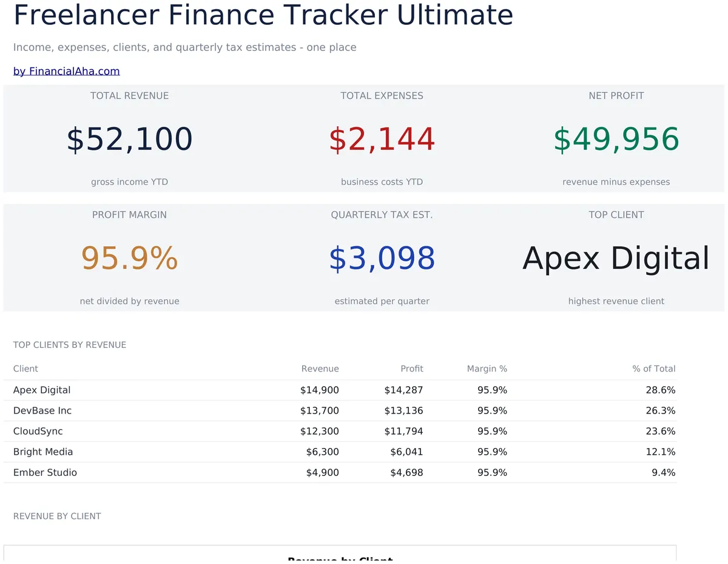The height and width of the screenshot is (564, 728).
Task: Click the $14,287 profit cell
Action: pyautogui.click(x=404, y=390)
